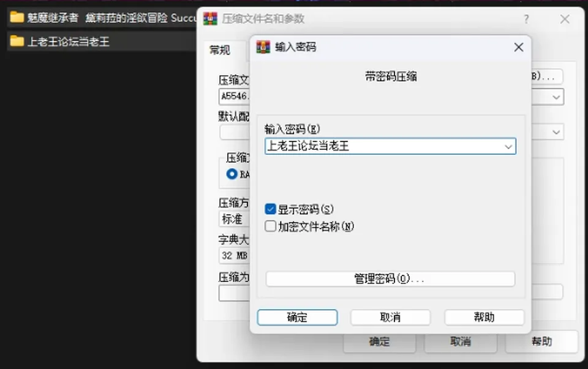The height and width of the screenshot is (369, 588).
Task: Click the 标准 compression method box
Action: coord(235,219)
